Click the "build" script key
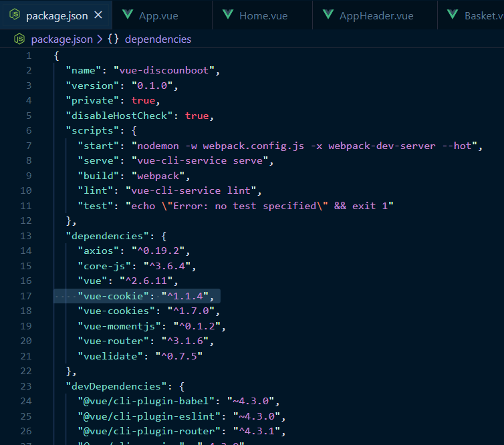 click(98, 176)
